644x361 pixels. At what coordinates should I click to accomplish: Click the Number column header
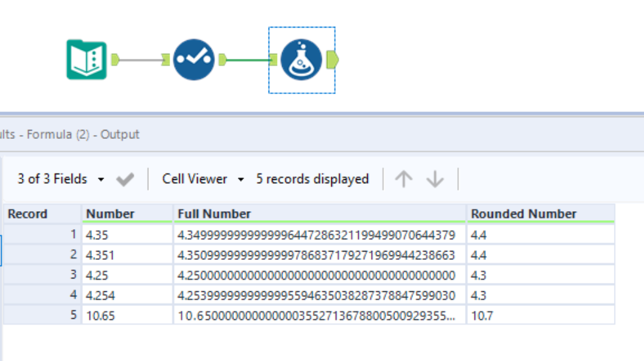[127, 214]
